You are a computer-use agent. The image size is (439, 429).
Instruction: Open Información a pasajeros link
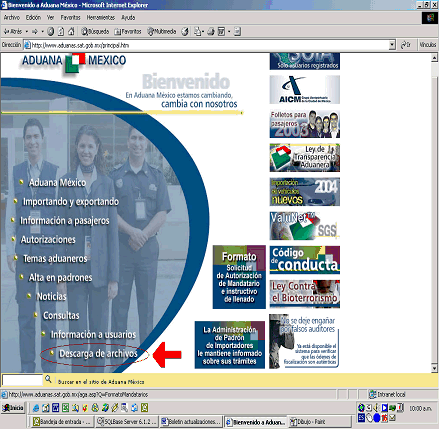click(65, 221)
